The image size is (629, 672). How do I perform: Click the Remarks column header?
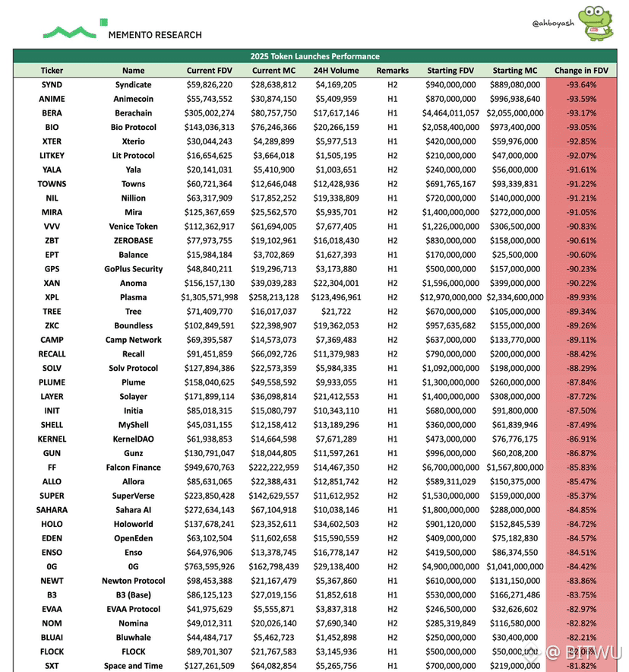[x=392, y=71]
